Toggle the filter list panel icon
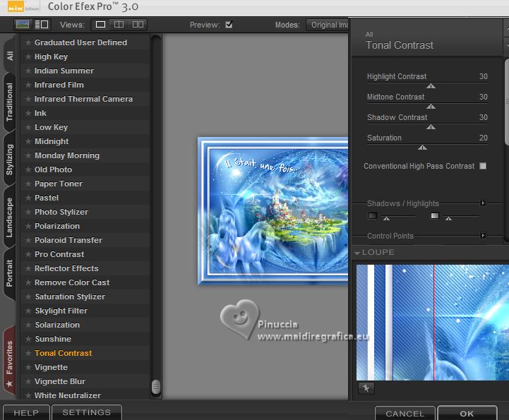 click(x=42, y=25)
